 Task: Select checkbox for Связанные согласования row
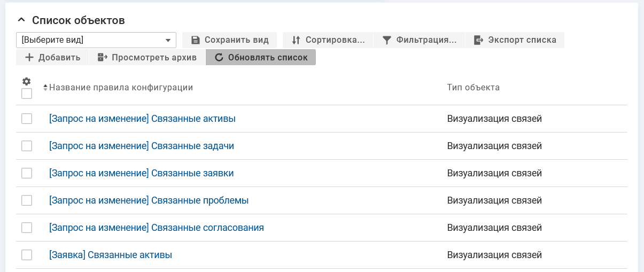click(x=27, y=228)
